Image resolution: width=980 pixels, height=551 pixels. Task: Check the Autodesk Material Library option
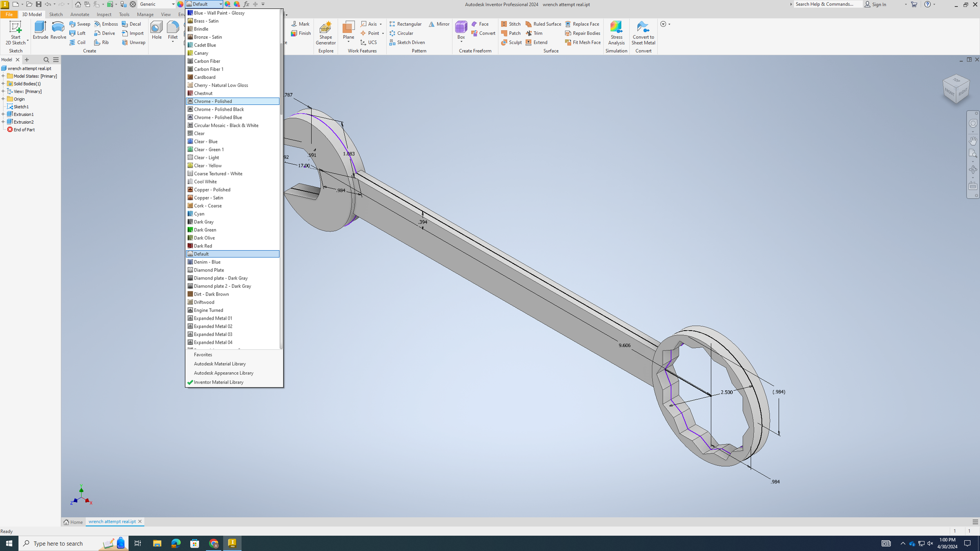220,364
